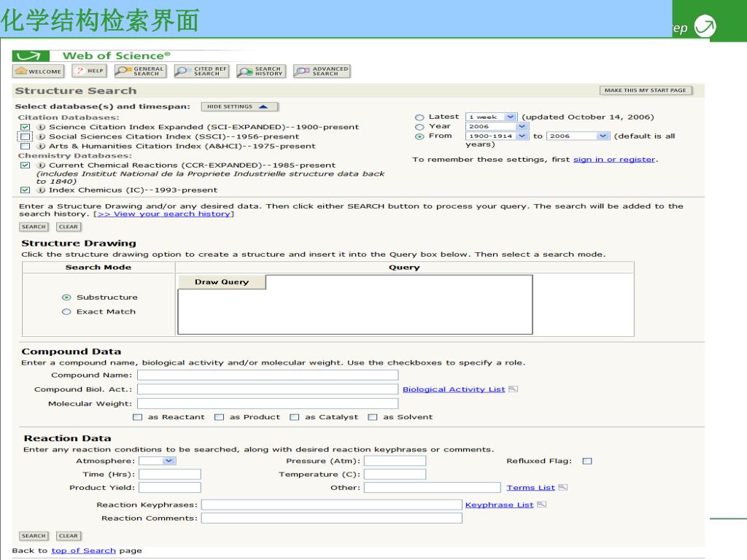
Task: Check the as Catalyst role box
Action: pyautogui.click(x=295, y=417)
